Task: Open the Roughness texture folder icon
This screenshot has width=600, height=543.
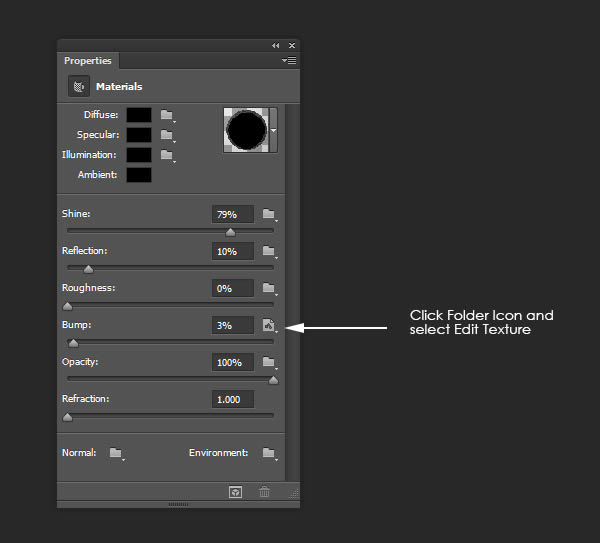Action: click(x=269, y=288)
